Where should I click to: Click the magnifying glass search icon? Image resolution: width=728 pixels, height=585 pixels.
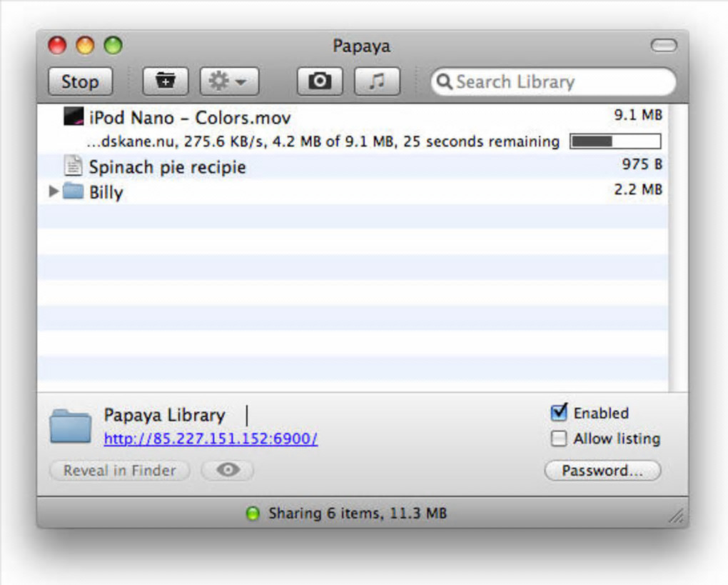click(x=444, y=81)
